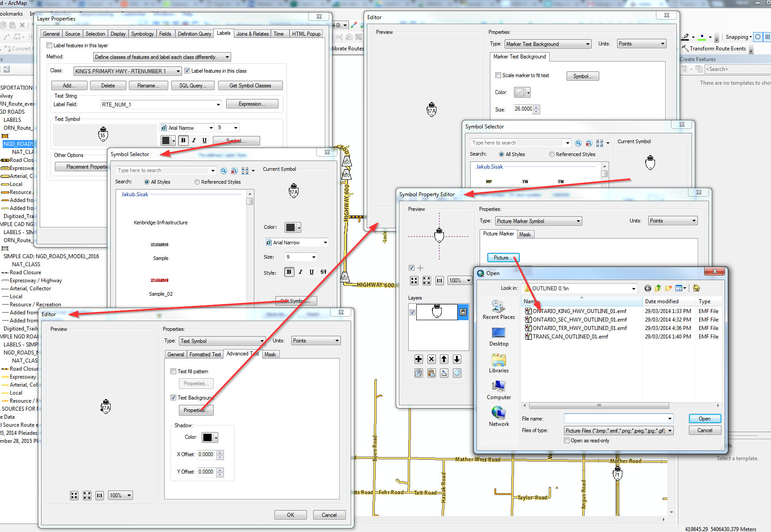Click the tag icon under Layers list

[x=457, y=373]
